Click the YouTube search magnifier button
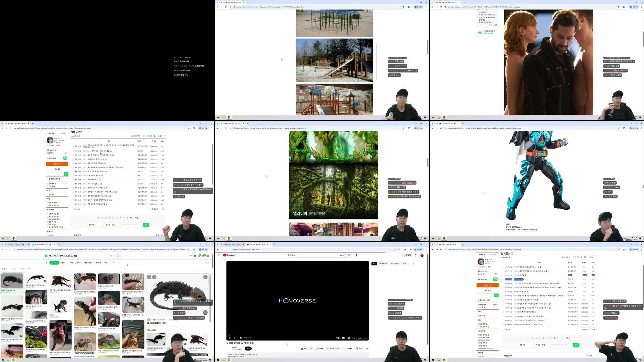 tap(349, 255)
